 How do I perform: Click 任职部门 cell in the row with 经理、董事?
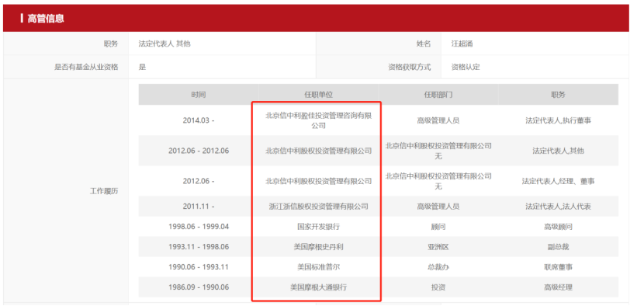[x=438, y=181]
